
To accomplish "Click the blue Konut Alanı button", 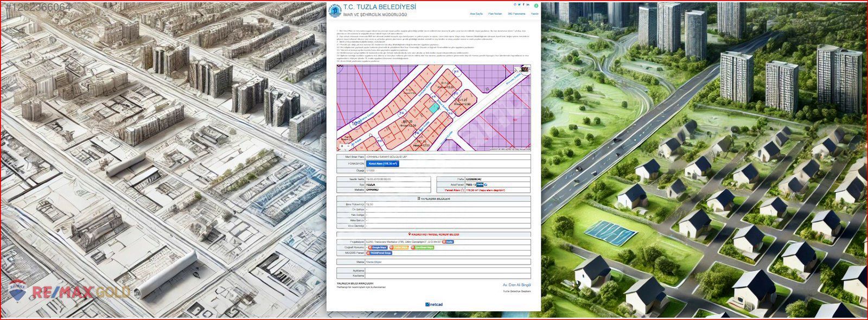I will 383,163.
